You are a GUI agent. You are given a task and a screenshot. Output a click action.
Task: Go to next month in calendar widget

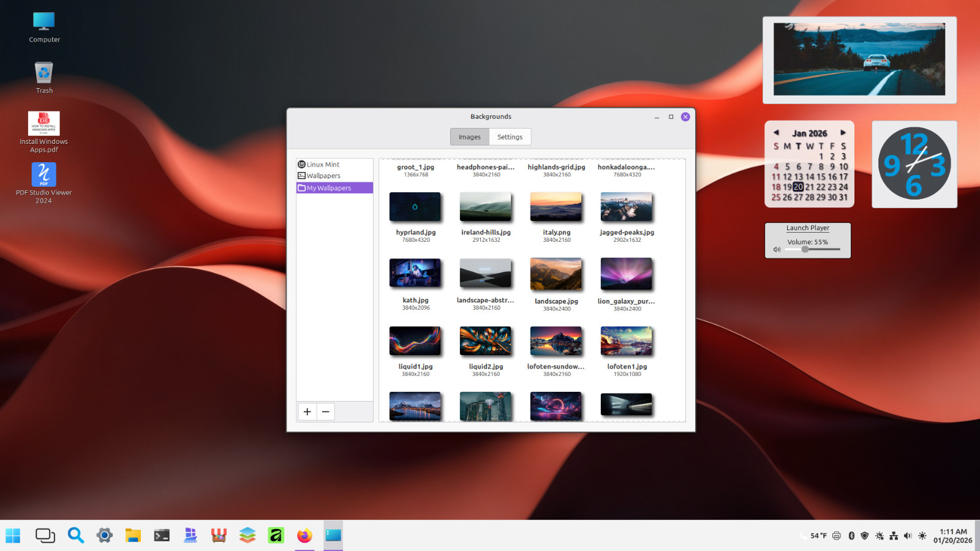[x=843, y=132]
